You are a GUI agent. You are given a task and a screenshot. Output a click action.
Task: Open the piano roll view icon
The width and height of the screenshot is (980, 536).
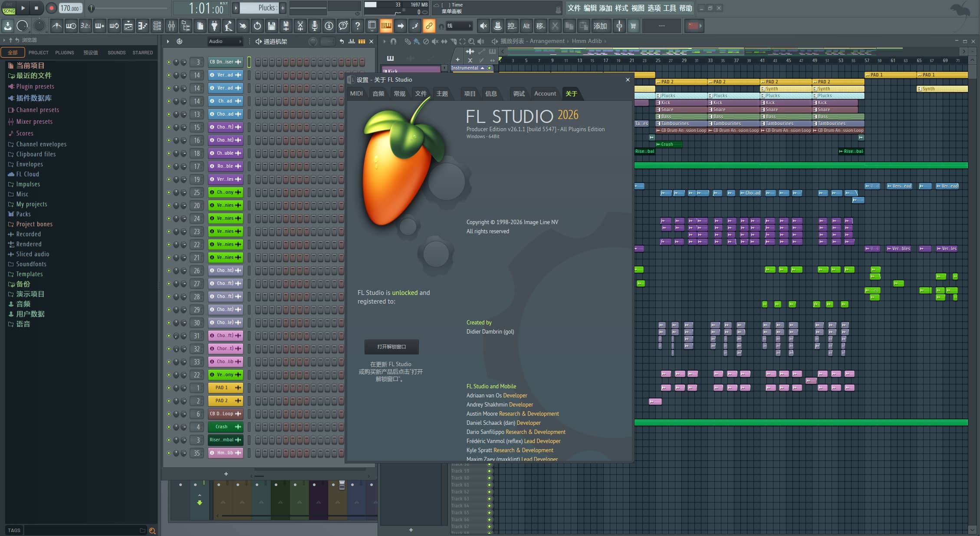point(143,26)
